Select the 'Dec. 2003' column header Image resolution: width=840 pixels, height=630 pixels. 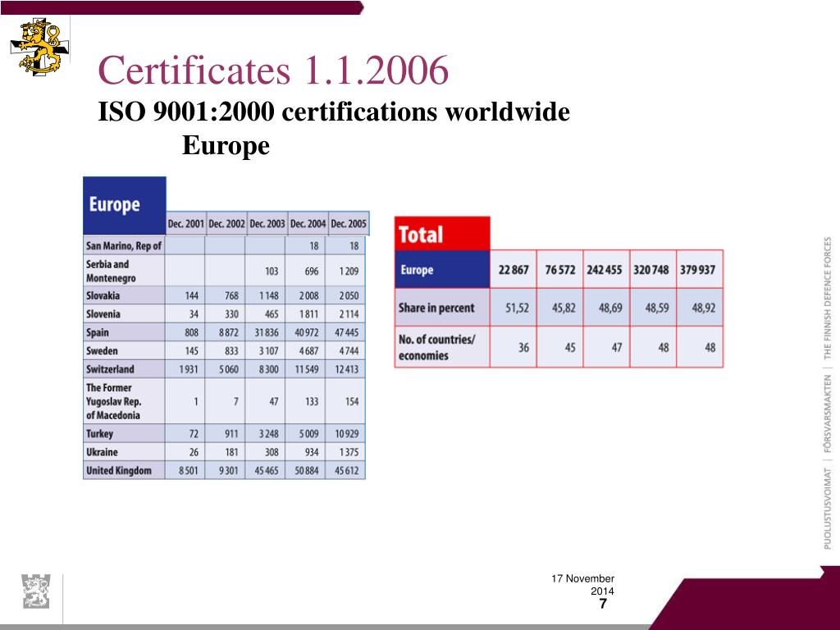coord(267,223)
